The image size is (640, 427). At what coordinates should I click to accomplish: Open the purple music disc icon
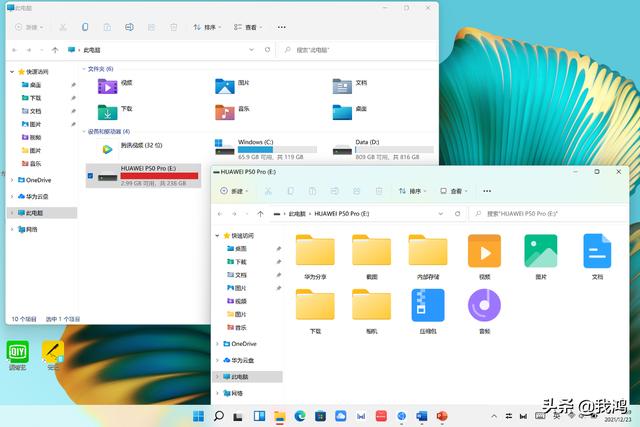(x=484, y=306)
